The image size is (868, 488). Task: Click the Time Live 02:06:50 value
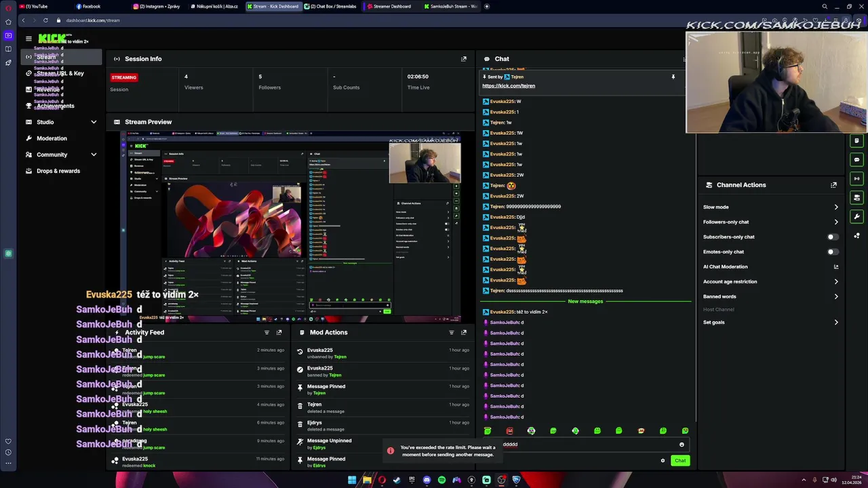pos(418,77)
